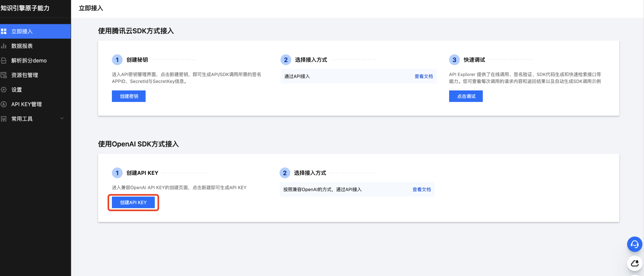This screenshot has width=644, height=276.
Task: Open 查看文档 link for 通过API接入
Action: [x=423, y=76]
